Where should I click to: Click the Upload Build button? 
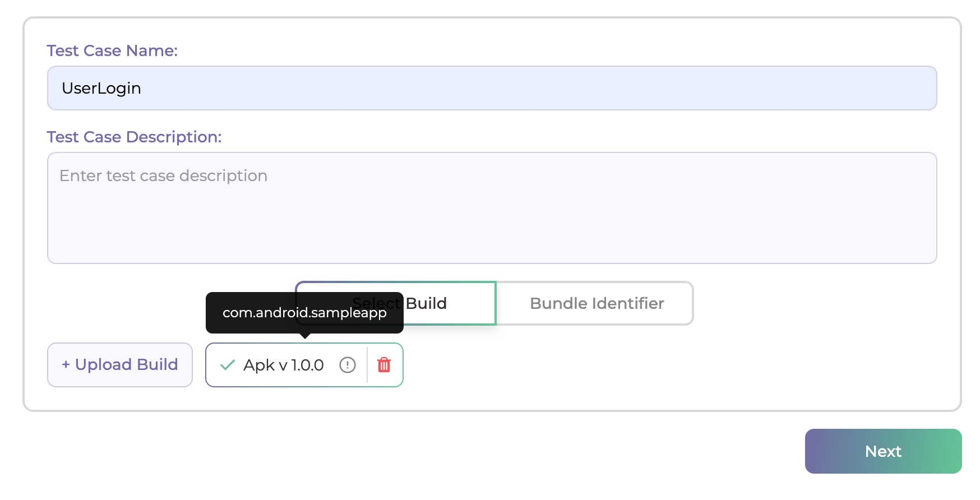point(120,365)
